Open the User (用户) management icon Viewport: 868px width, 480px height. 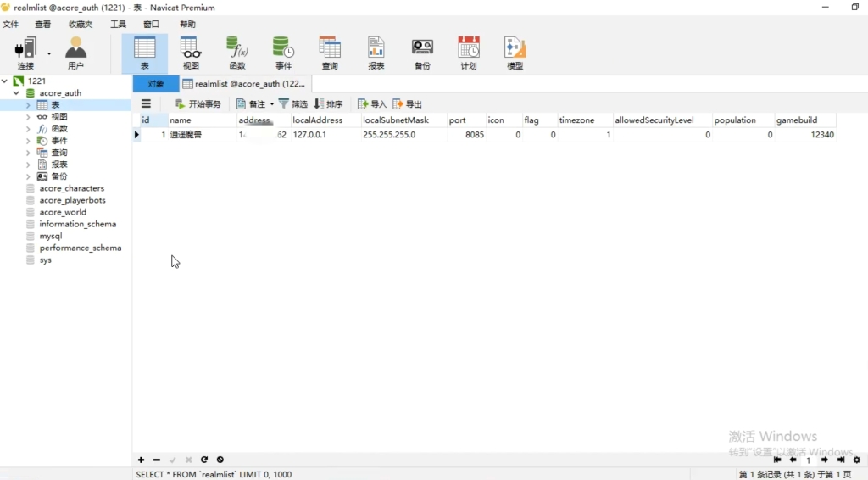click(75, 53)
